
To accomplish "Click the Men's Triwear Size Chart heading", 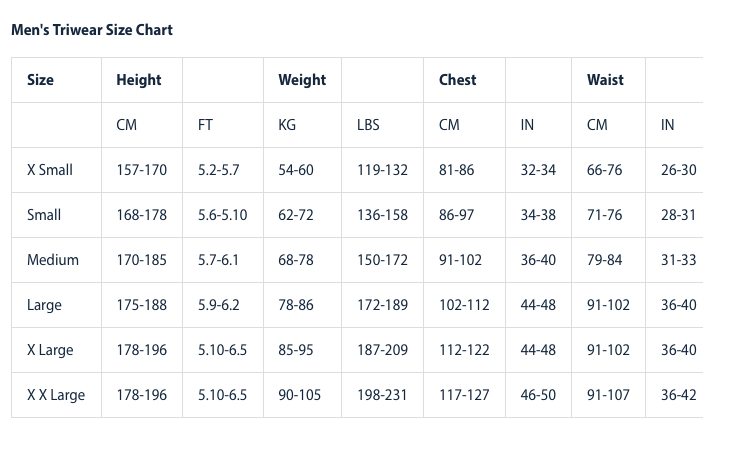I will point(92,30).
